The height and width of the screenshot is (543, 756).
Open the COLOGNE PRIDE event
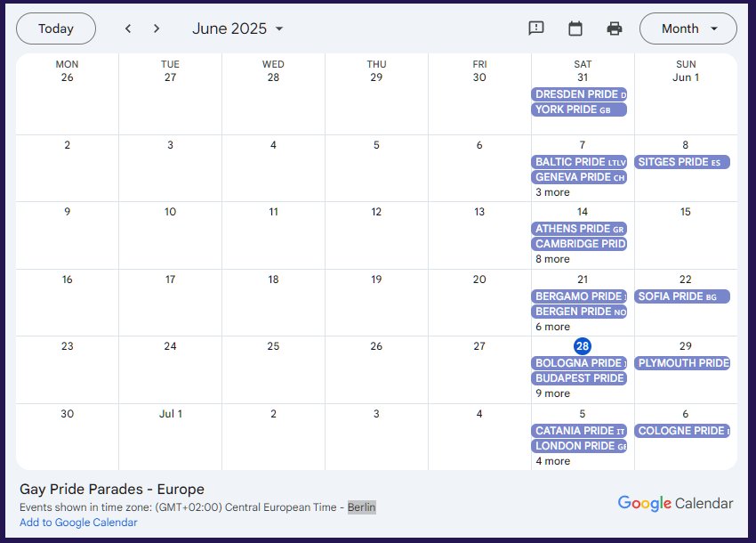[682, 431]
